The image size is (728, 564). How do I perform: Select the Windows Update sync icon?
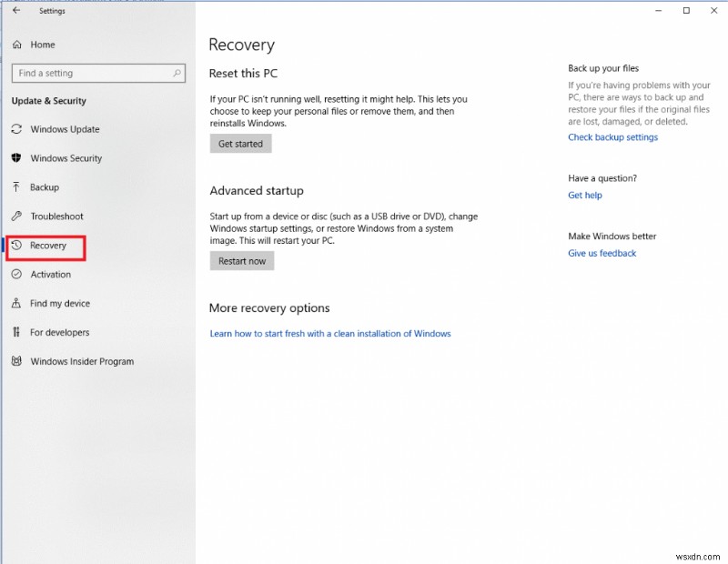(x=16, y=129)
